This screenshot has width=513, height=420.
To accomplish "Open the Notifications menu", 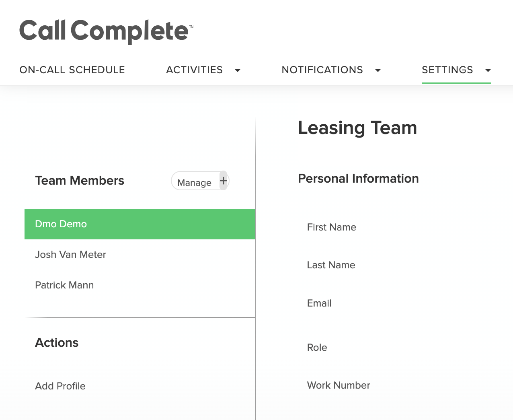I will [x=322, y=70].
